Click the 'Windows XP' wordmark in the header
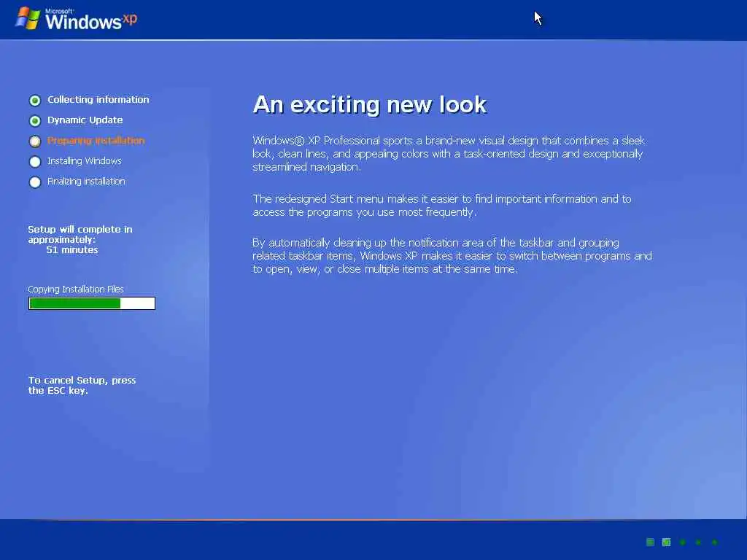The height and width of the screenshot is (560, 747). (91, 19)
